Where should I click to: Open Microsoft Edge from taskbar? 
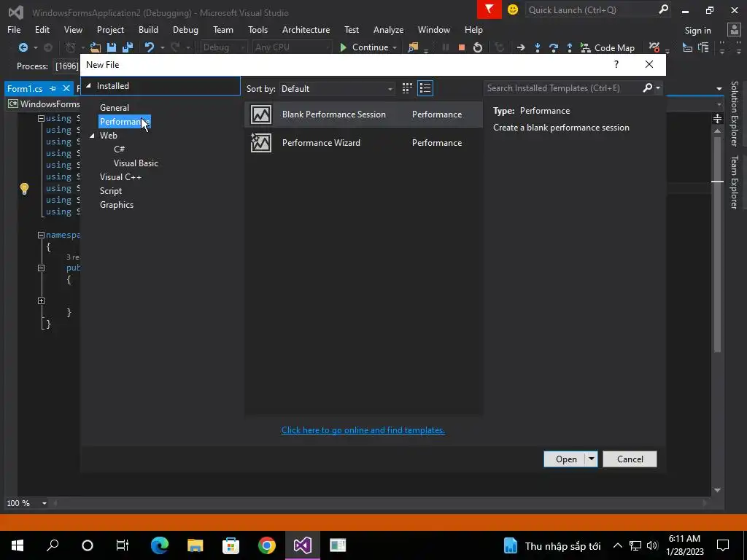160,545
